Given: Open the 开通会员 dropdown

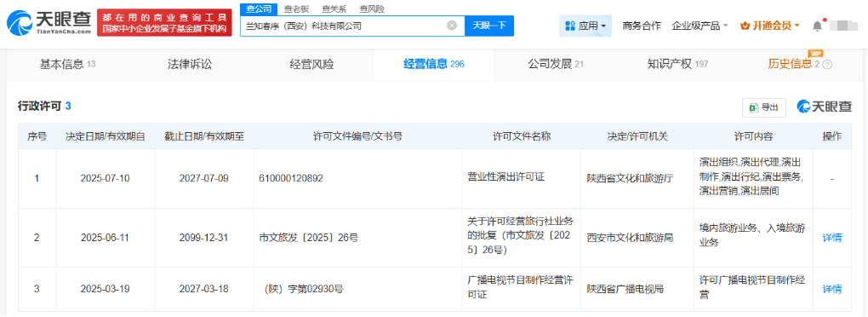Looking at the screenshot, I should (x=769, y=26).
